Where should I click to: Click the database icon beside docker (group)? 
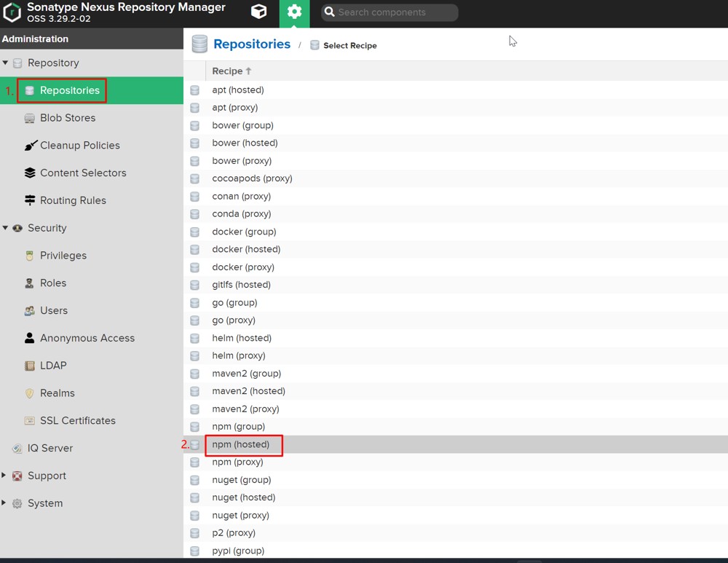pos(194,232)
